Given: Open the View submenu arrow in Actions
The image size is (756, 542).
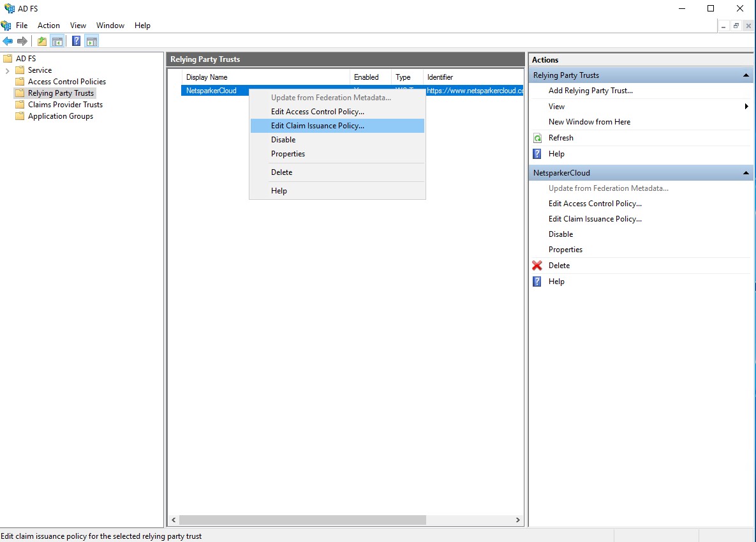Looking at the screenshot, I should [746, 107].
